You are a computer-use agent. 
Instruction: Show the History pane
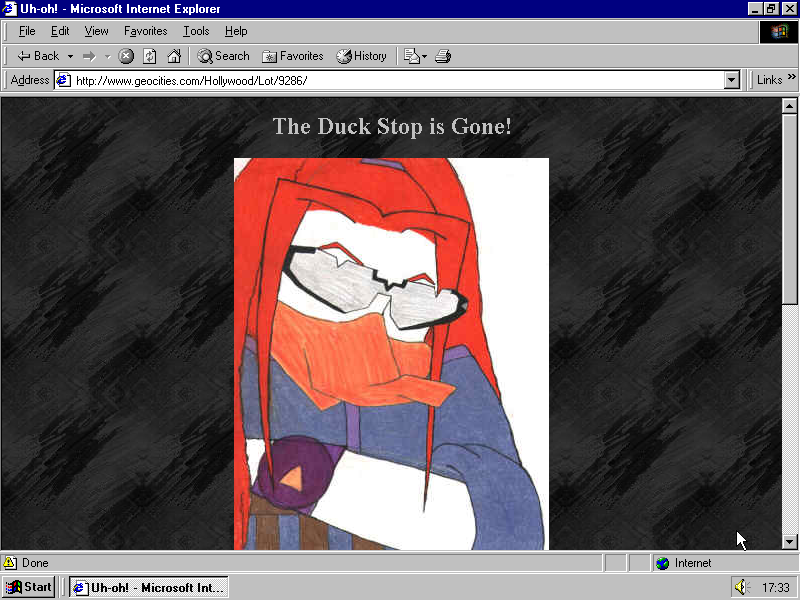[x=361, y=56]
